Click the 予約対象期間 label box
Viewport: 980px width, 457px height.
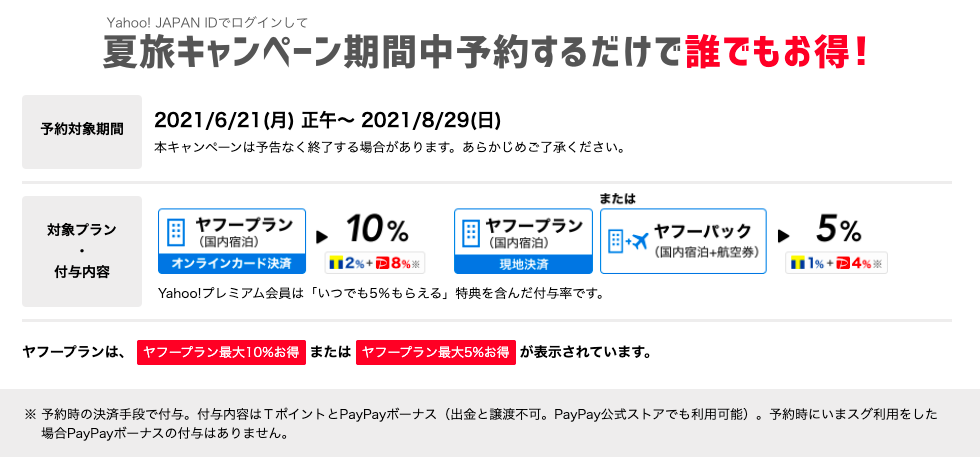coord(82,132)
